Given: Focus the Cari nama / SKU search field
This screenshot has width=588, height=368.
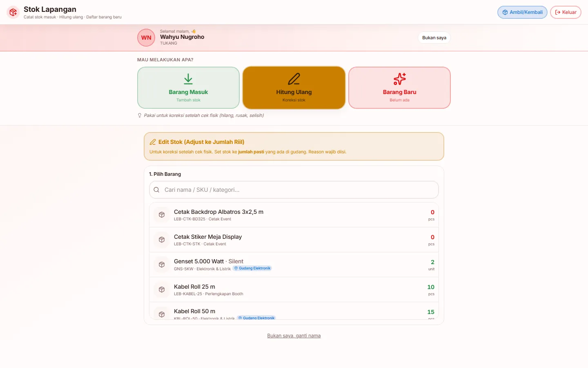Looking at the screenshot, I should coord(294,190).
